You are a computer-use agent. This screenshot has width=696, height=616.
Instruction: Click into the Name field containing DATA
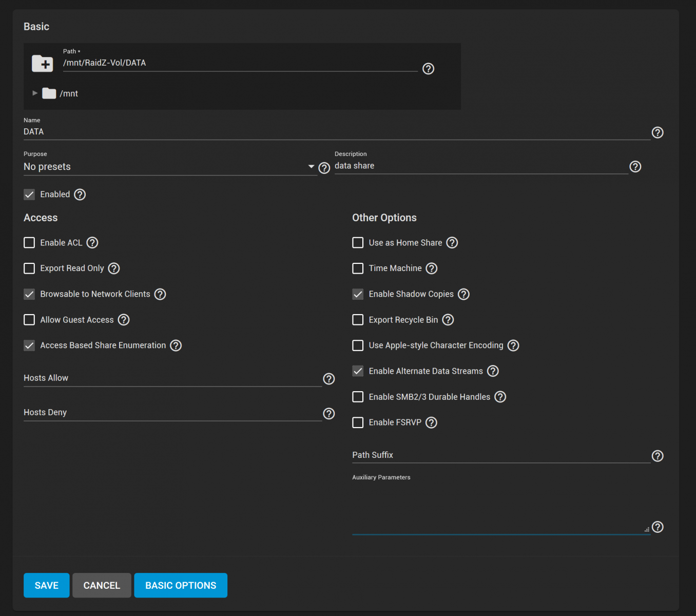pyautogui.click(x=337, y=132)
